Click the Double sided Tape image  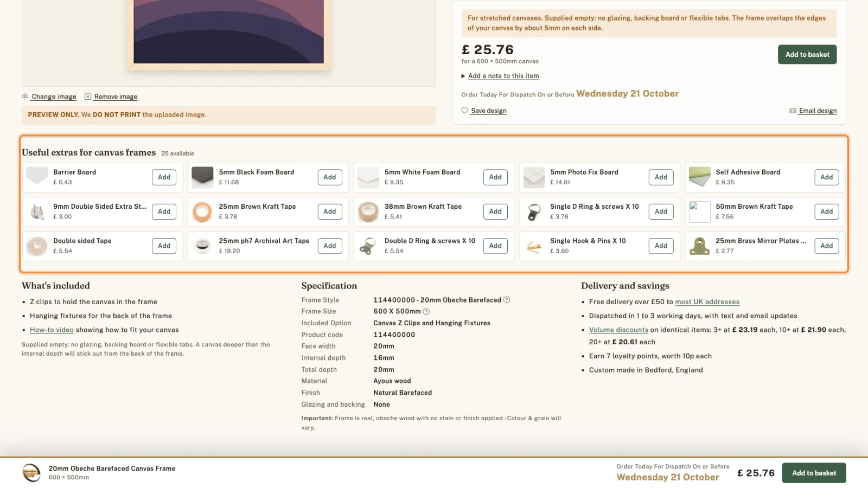click(x=37, y=246)
